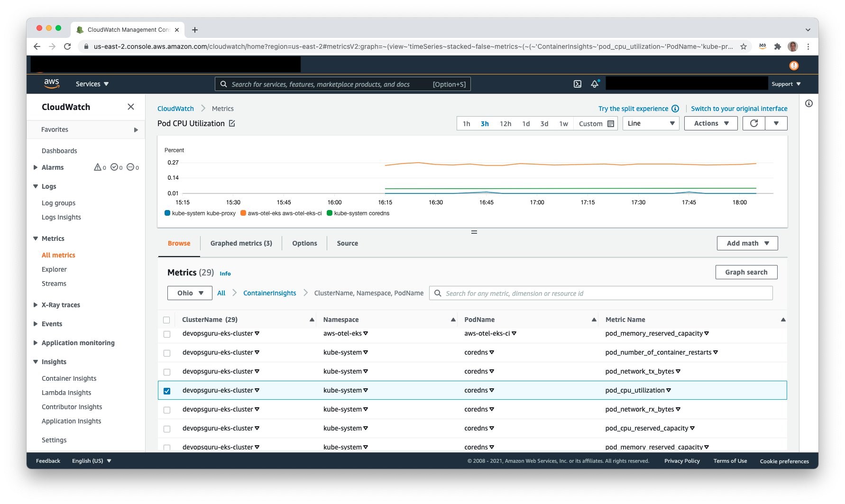Switch to the Graphed metrics (3) tab
This screenshot has width=845, height=504.
tap(241, 243)
